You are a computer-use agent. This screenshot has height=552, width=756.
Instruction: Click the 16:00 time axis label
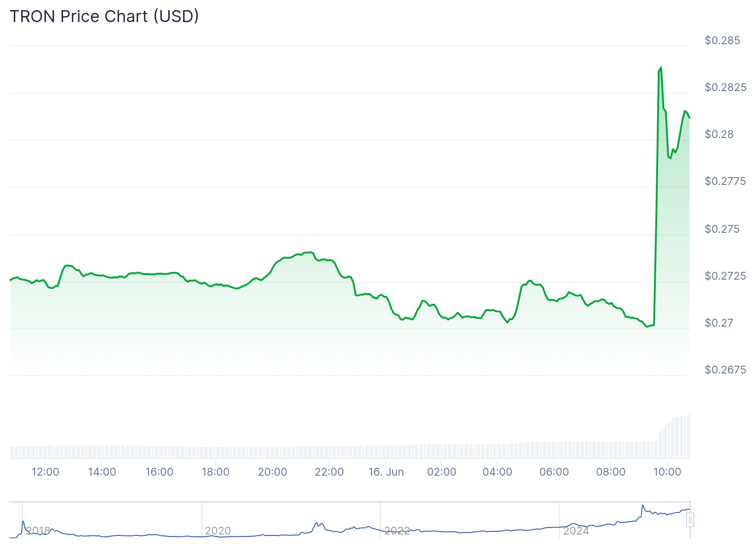point(159,472)
